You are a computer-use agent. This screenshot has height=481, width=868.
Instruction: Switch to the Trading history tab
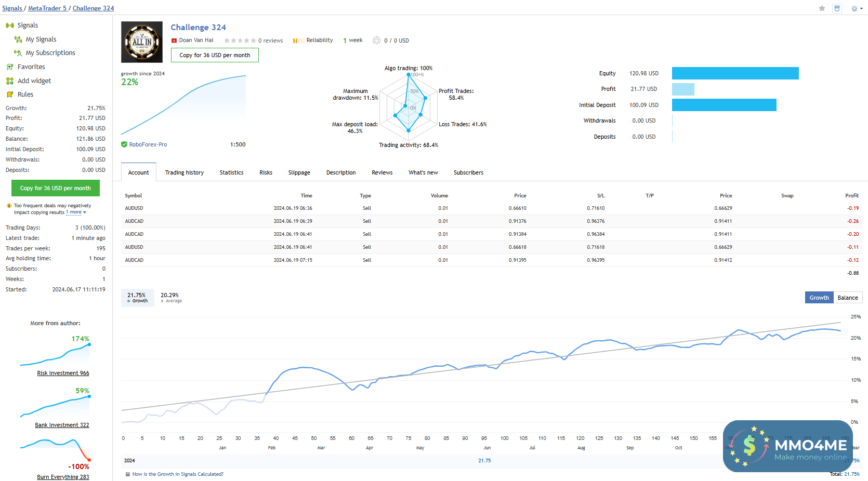185,172
